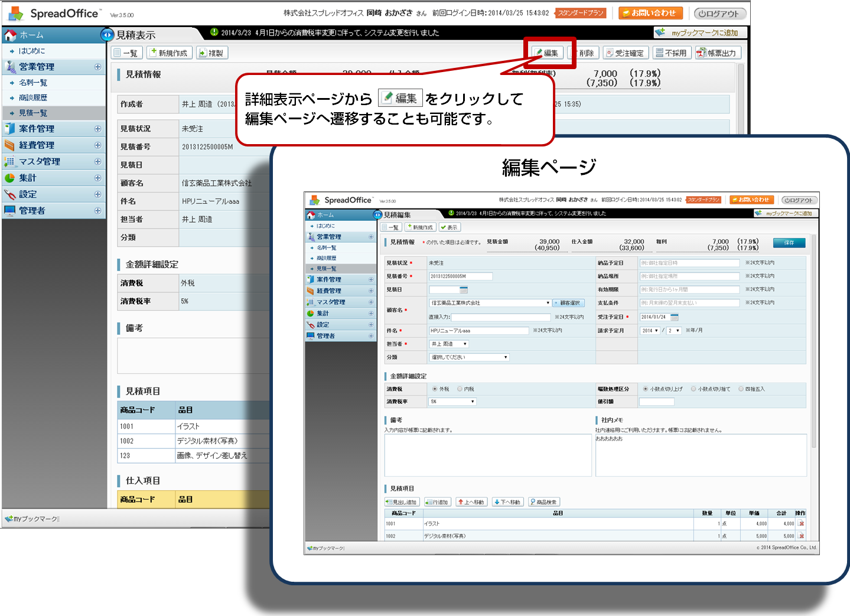The width and height of the screenshot is (850, 616).
Task: Delete the イラスト row with its red X icon
Action: 802,523
